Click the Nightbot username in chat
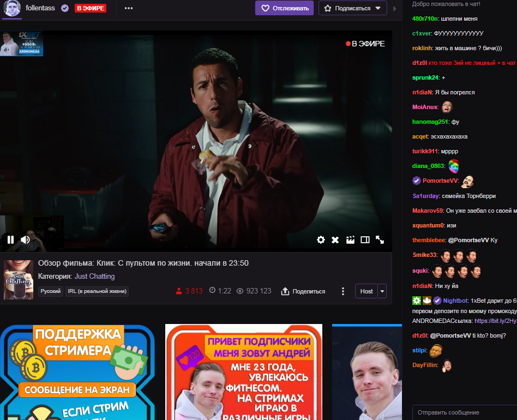This screenshot has height=420, width=517. [x=455, y=301]
